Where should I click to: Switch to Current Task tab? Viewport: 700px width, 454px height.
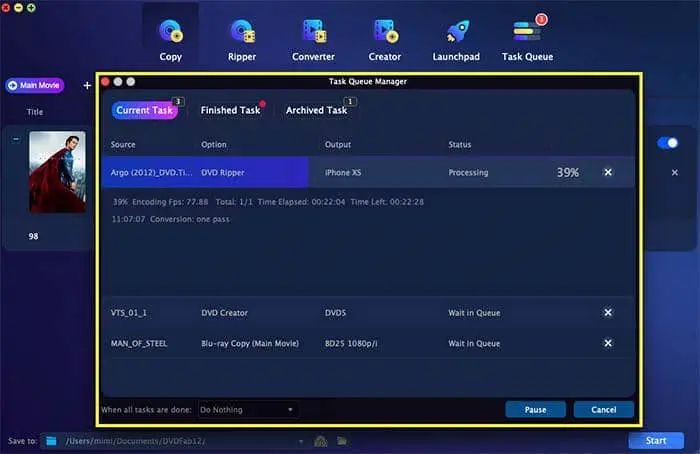click(145, 110)
